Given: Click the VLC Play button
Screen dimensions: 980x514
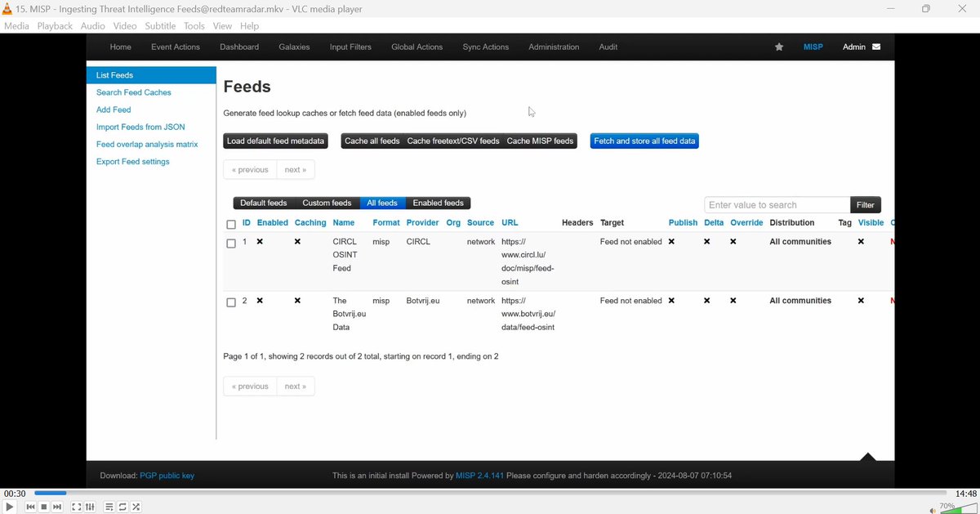Looking at the screenshot, I should coord(10,507).
